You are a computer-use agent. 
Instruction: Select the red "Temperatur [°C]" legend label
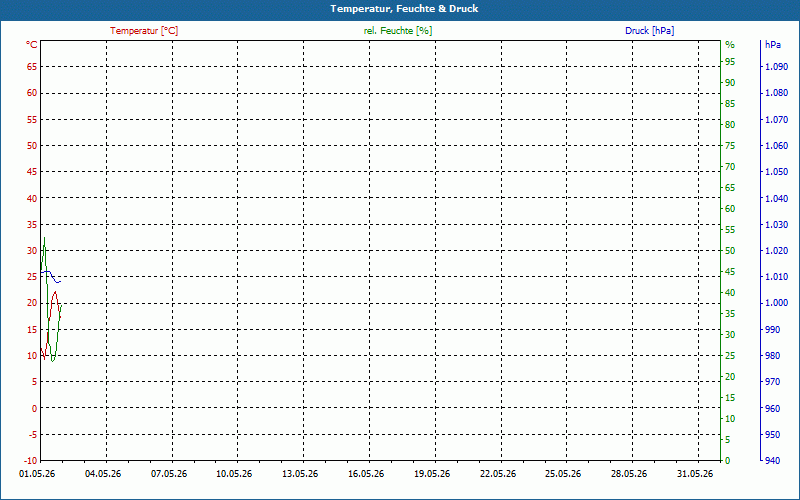[144, 31]
